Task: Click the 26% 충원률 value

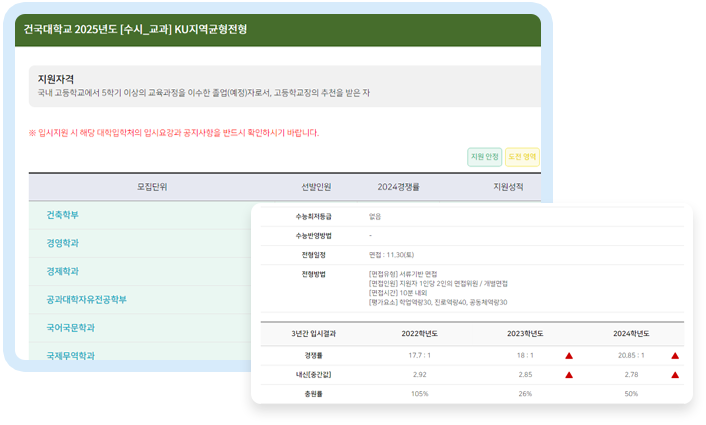Action: pos(525,393)
